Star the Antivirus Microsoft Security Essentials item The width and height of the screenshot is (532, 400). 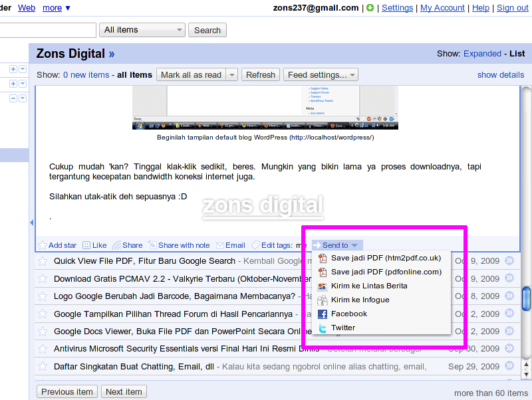(x=43, y=349)
